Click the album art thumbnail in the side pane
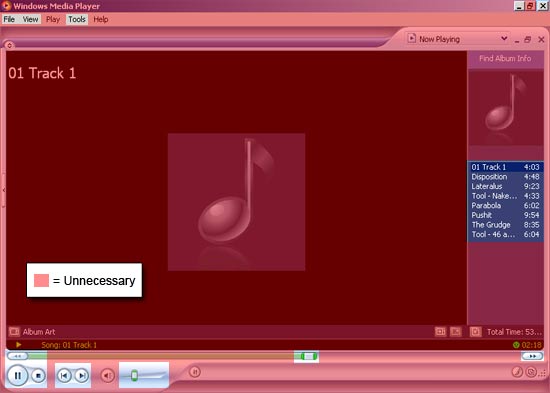 [505, 107]
